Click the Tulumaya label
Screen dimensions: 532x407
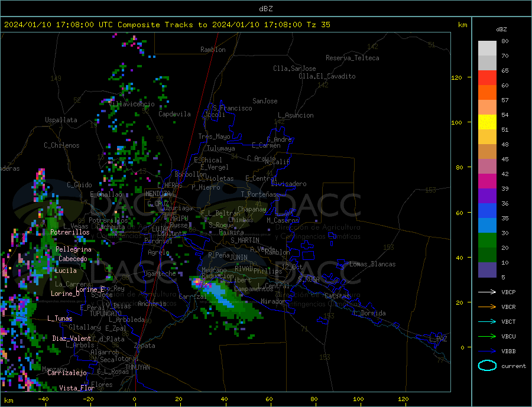click(221, 148)
